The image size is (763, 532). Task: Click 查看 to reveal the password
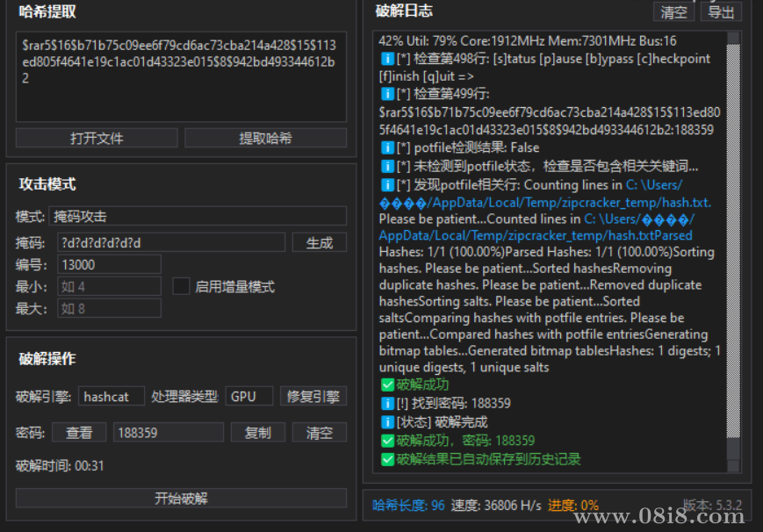coord(79,432)
